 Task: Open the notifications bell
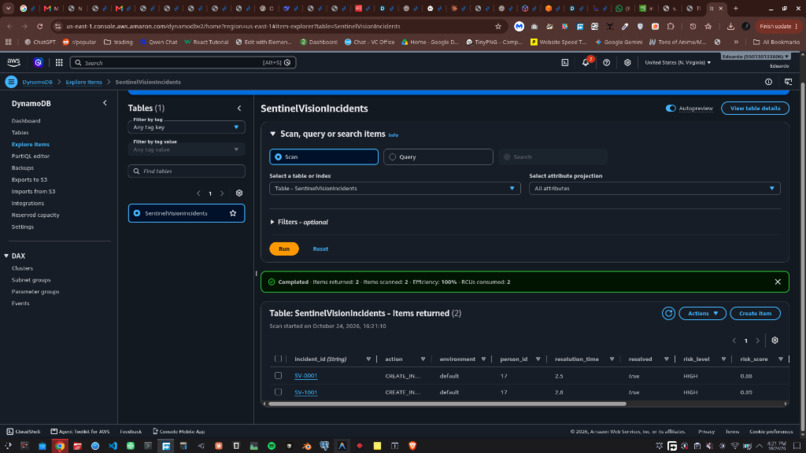pos(585,62)
